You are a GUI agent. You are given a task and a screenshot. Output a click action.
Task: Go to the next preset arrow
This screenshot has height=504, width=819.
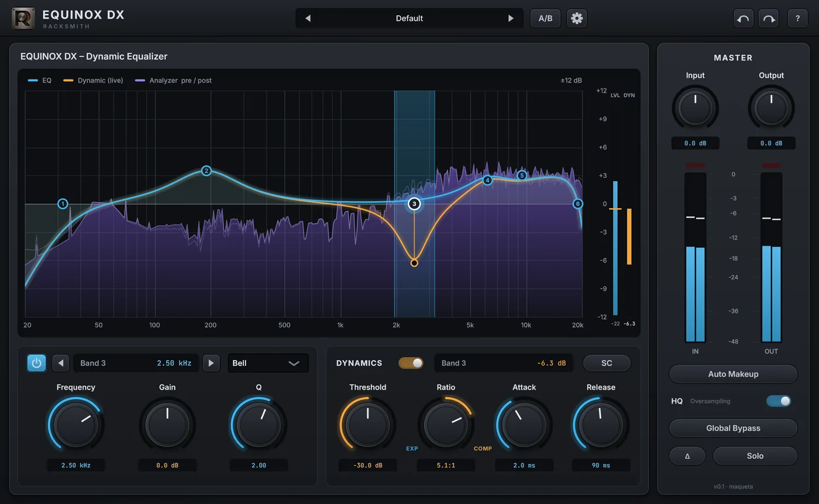(511, 18)
